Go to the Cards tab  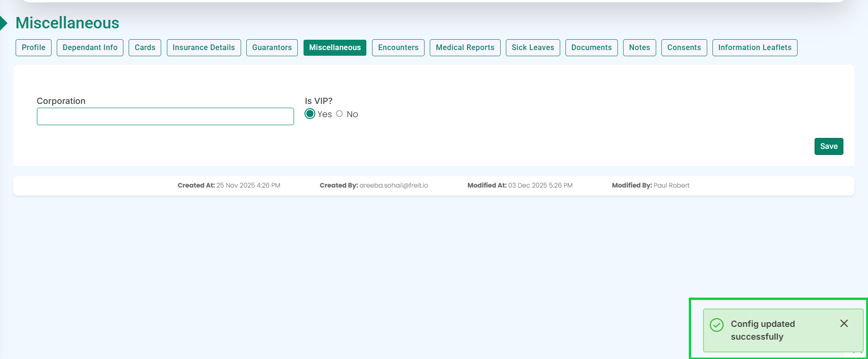pos(145,48)
